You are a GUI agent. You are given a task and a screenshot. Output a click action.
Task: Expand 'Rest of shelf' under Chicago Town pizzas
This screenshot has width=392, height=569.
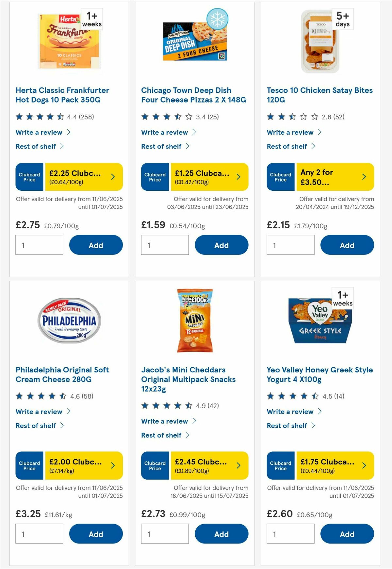(x=162, y=146)
